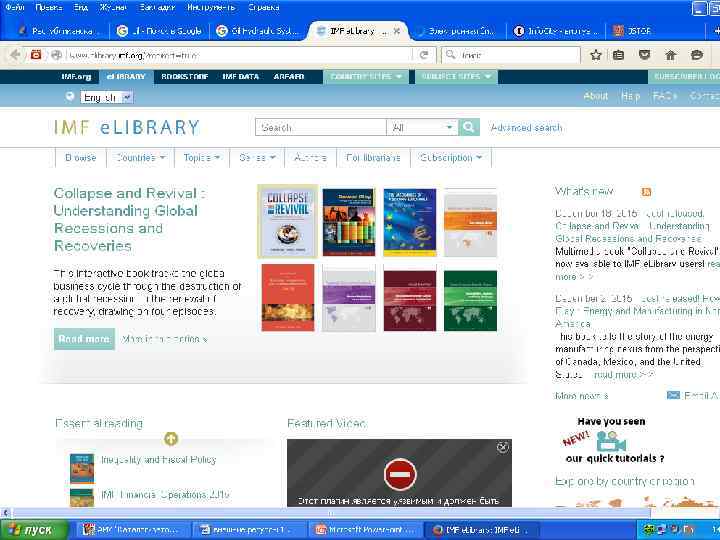The image size is (720, 540).
Task: Open Inequality and Fiscal Policy cover thumbnail
Action: tap(82, 468)
